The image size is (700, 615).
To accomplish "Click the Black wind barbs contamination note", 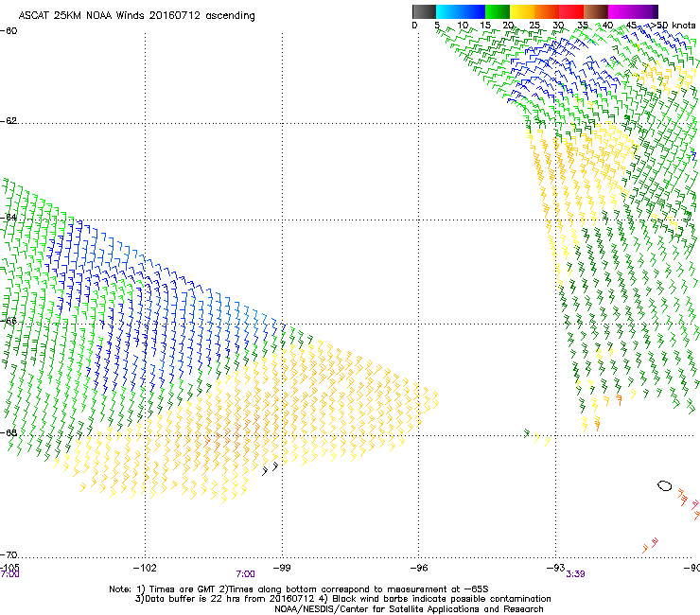I will click(x=436, y=599).
